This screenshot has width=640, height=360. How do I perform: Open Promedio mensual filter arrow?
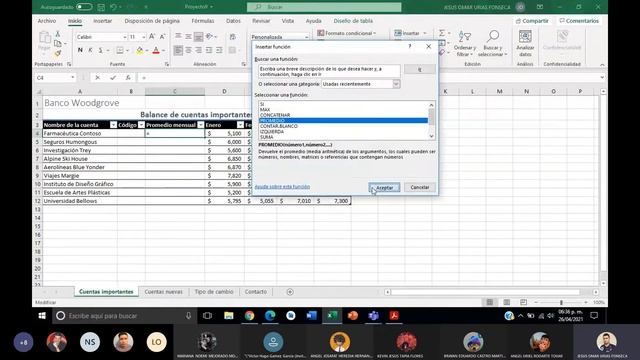[200, 125]
